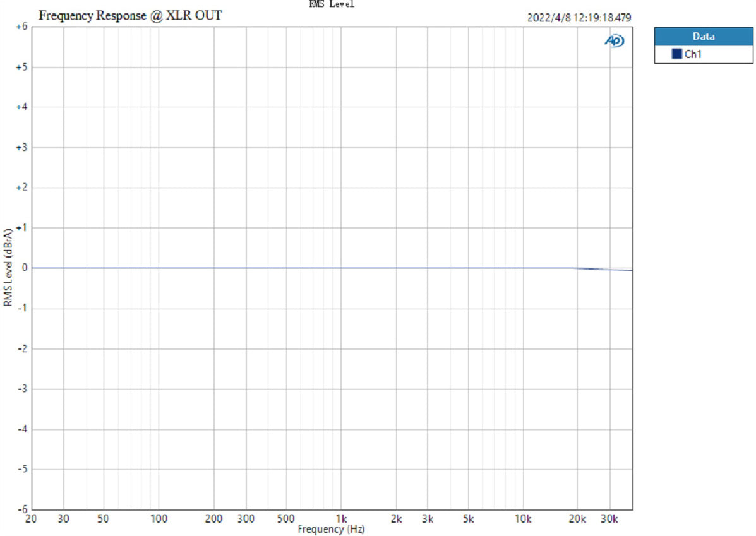Click the +3 level axis label
The image size is (756, 536).
(21, 148)
